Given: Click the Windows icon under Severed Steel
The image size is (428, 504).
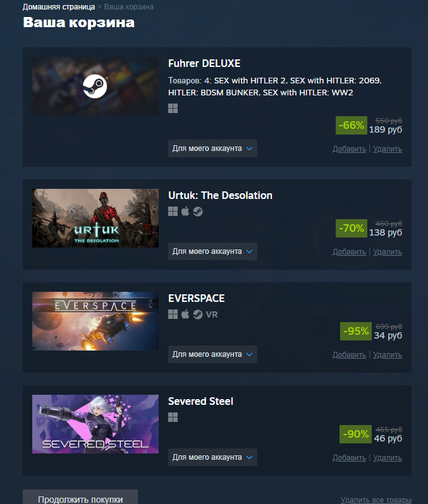Looking at the screenshot, I should (173, 417).
